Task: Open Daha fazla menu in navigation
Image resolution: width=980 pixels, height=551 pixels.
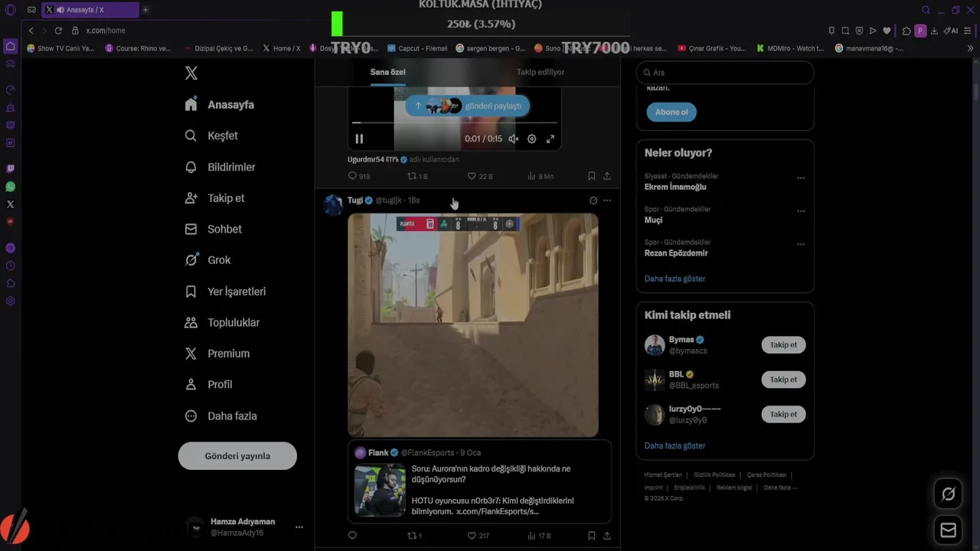Action: [221, 416]
